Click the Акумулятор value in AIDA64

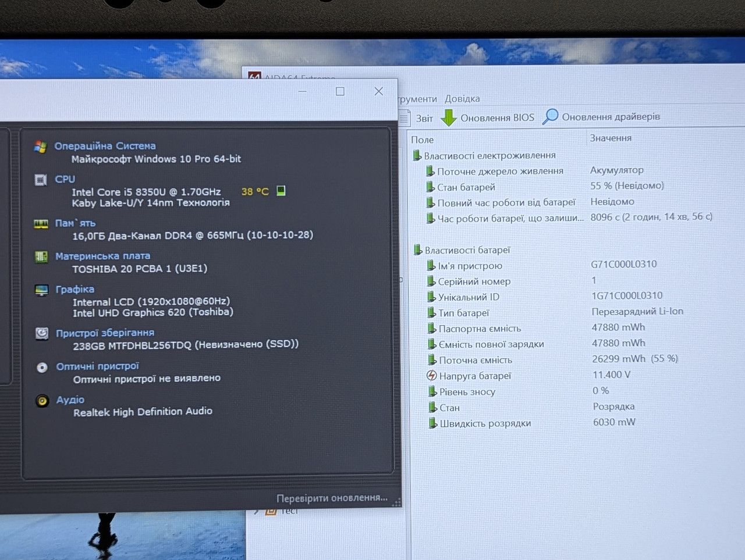tap(617, 170)
